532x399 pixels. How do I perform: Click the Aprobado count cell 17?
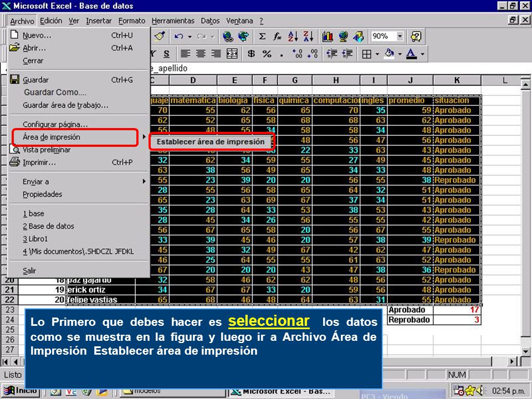[x=457, y=310]
